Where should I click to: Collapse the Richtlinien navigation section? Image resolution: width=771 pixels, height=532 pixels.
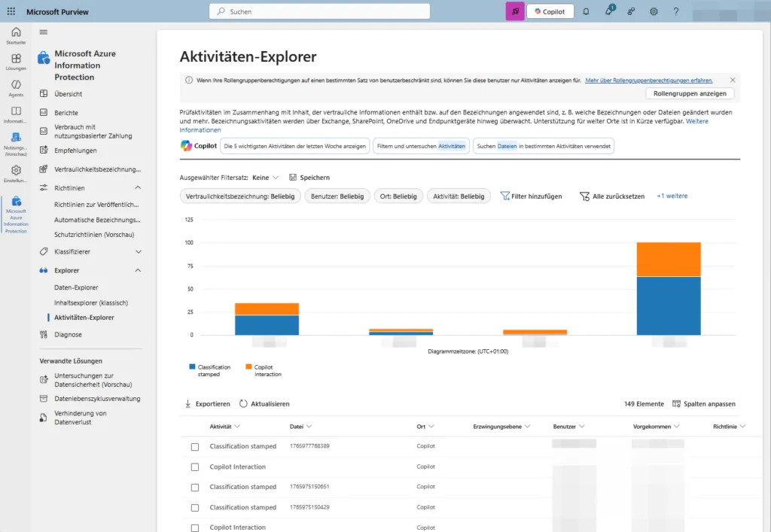pyautogui.click(x=138, y=187)
